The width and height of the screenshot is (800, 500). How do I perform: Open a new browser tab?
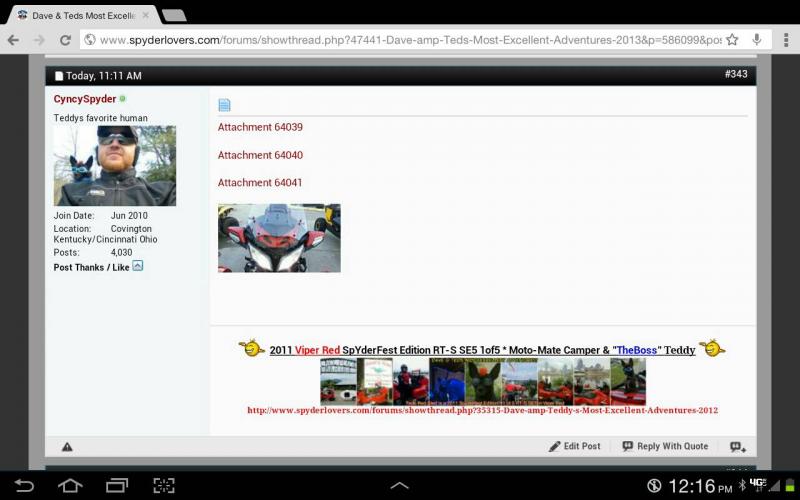tap(174, 15)
